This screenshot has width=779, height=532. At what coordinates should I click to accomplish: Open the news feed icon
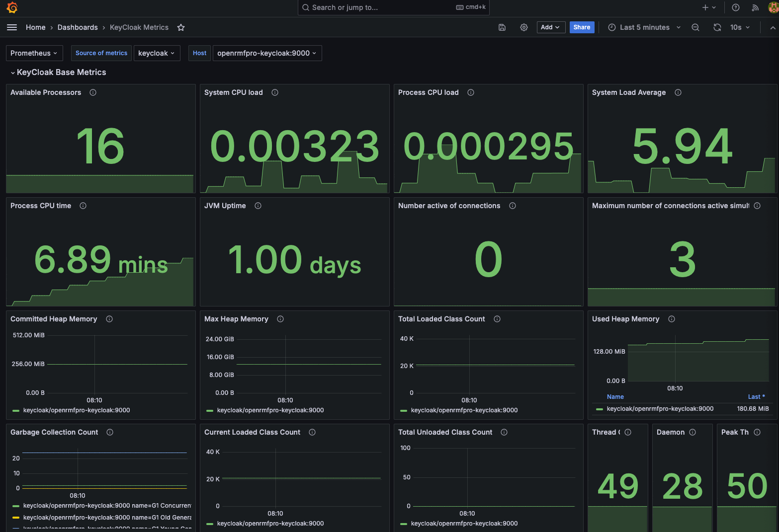755,7
